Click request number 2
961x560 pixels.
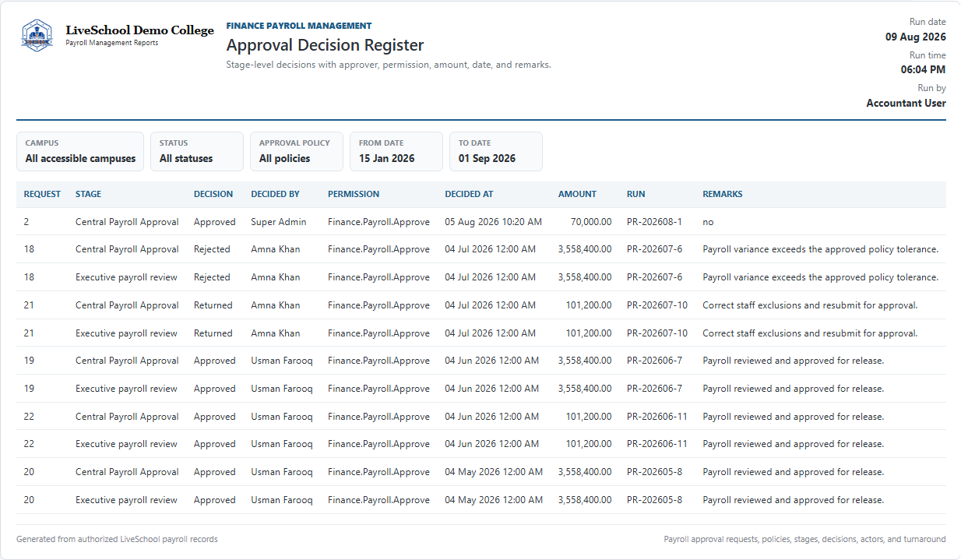coord(26,222)
